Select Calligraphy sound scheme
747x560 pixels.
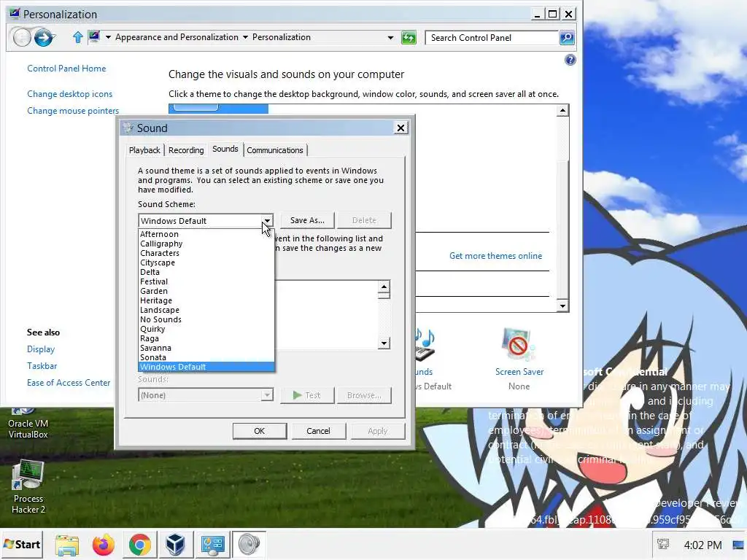[206, 244]
